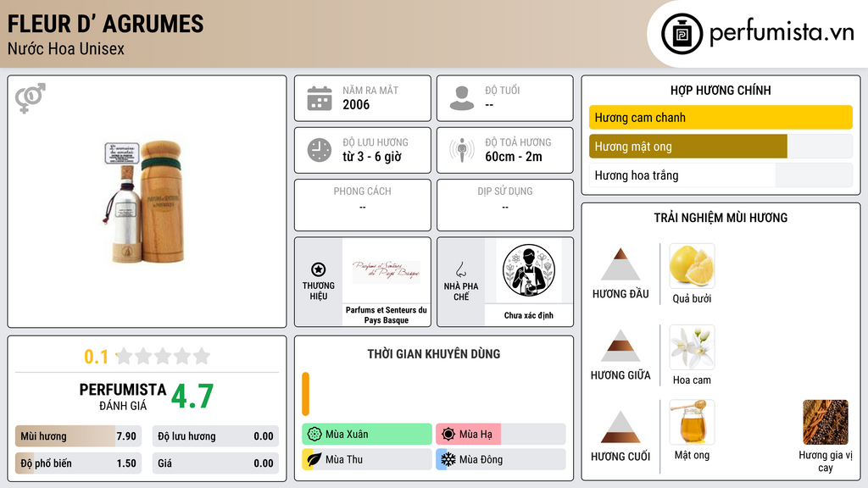Click the star badge icon above Thương hiệu
868x488 pixels.
(319, 269)
